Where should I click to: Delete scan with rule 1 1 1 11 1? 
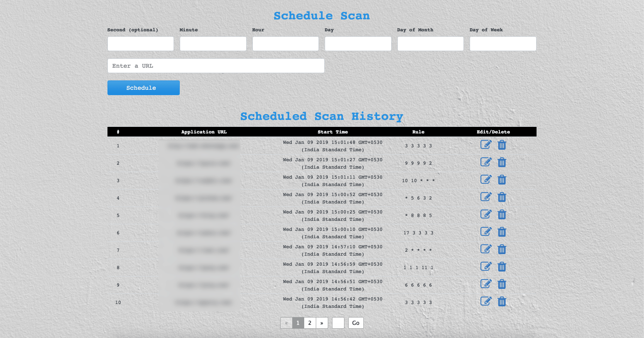[x=502, y=267]
